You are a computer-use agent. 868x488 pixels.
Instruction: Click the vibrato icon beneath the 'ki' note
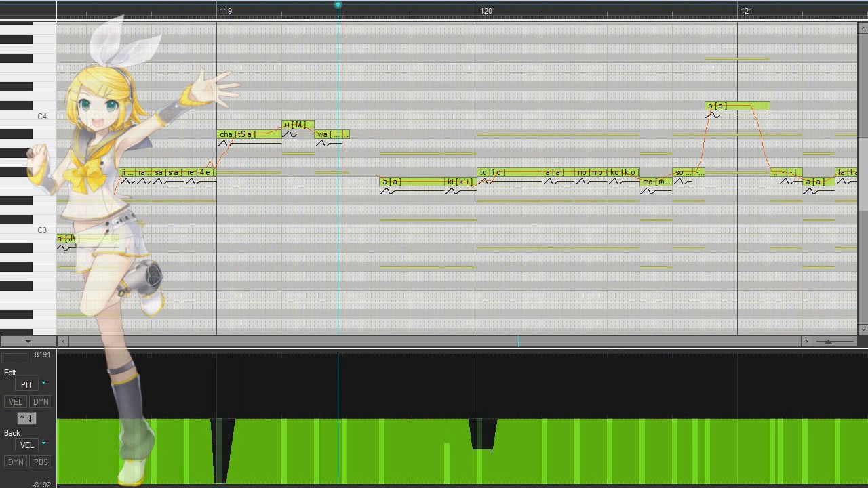(x=453, y=191)
